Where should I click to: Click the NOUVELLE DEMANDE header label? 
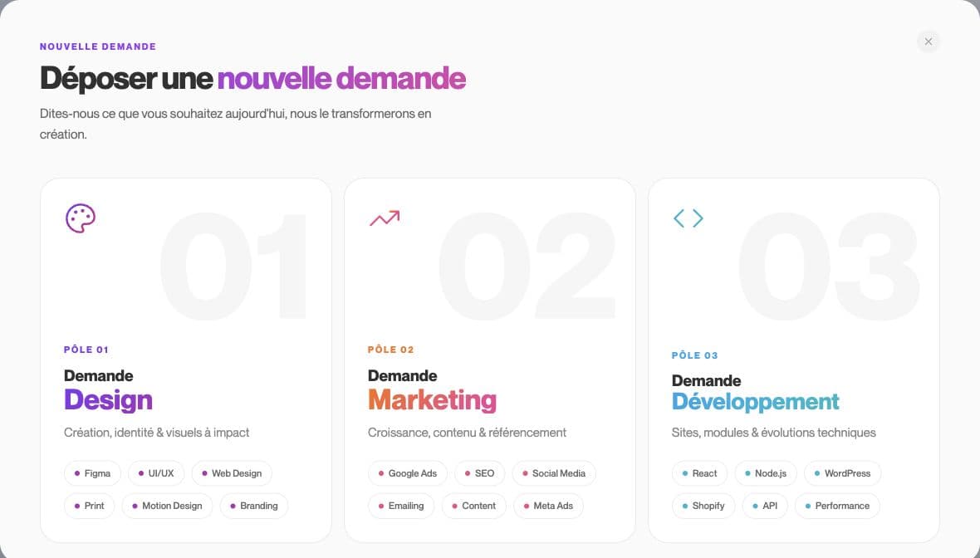(x=98, y=46)
